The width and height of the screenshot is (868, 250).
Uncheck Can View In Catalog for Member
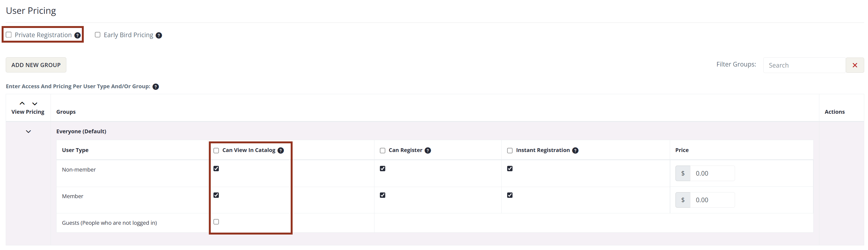tap(216, 195)
